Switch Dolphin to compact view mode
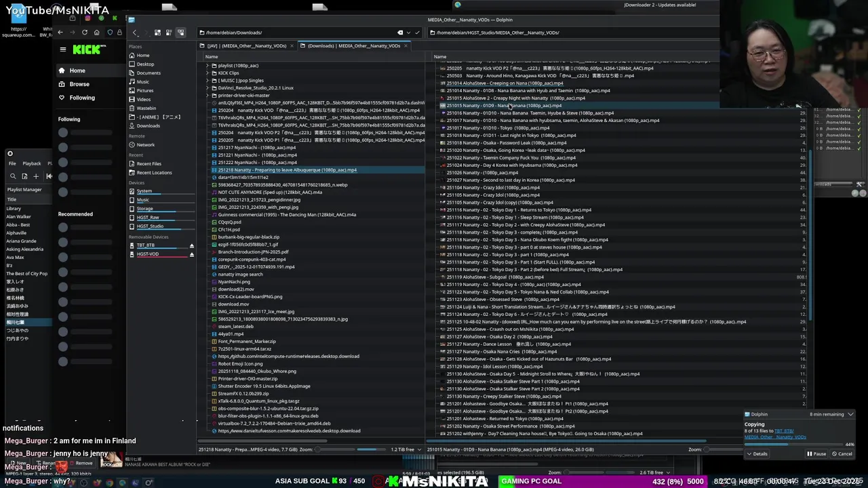 click(169, 33)
